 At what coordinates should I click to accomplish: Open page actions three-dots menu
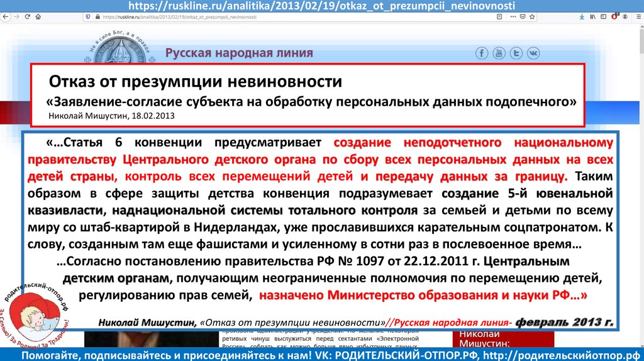[513, 17]
